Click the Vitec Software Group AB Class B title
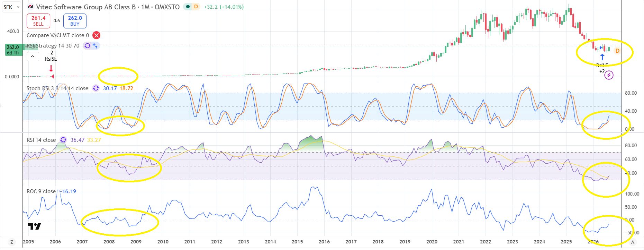 coord(86,7)
